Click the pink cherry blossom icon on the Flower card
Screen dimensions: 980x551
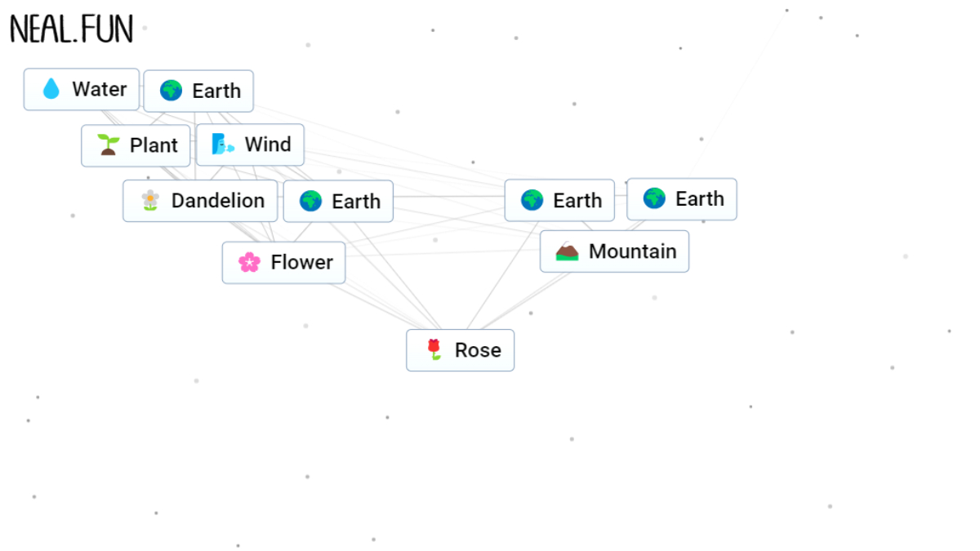[249, 262]
